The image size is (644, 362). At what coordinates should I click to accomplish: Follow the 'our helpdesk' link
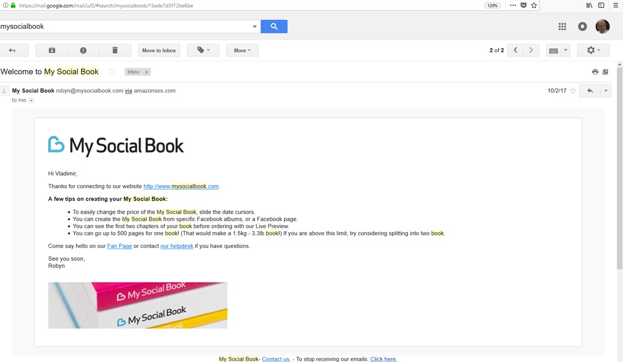point(177,246)
